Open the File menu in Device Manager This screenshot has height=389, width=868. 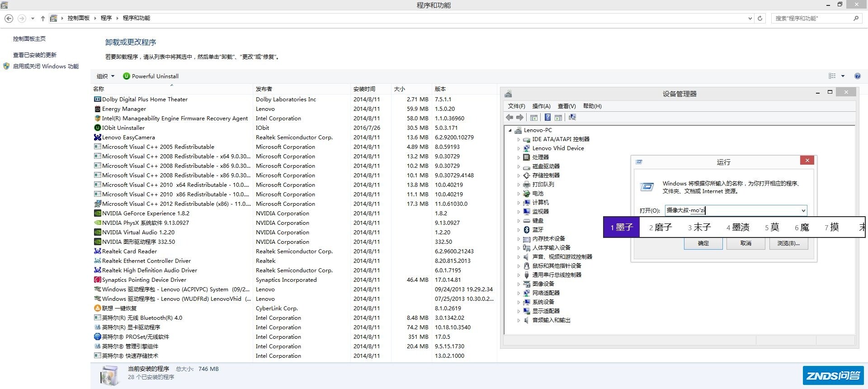(x=516, y=106)
